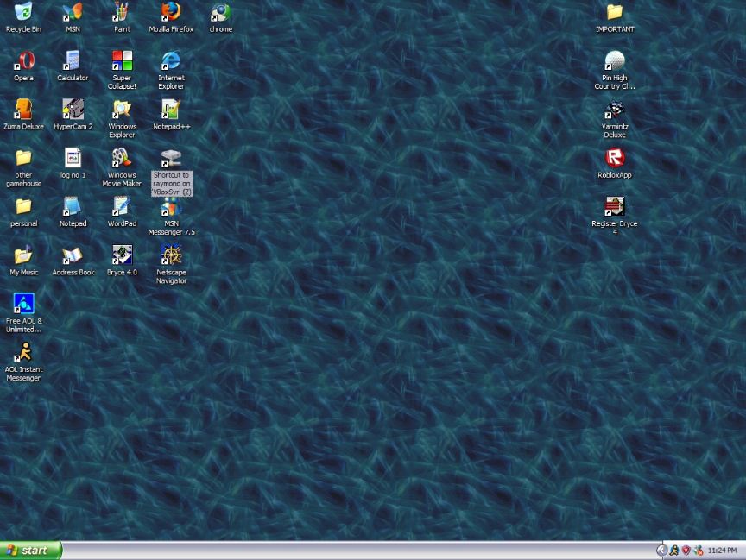Select the IMPORTANT folder icon

pyautogui.click(x=615, y=12)
